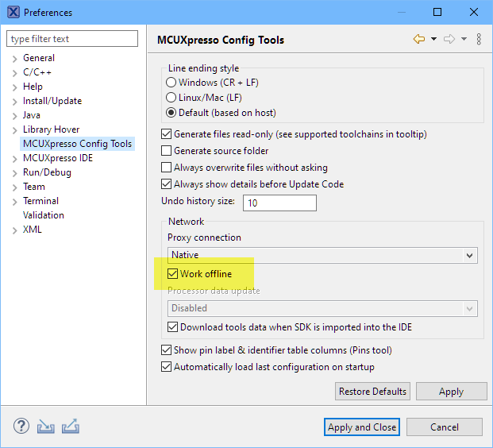Image resolution: width=493 pixels, height=448 pixels.
Task: Click the MCUXpresso X title bar icon
Action: (13, 12)
